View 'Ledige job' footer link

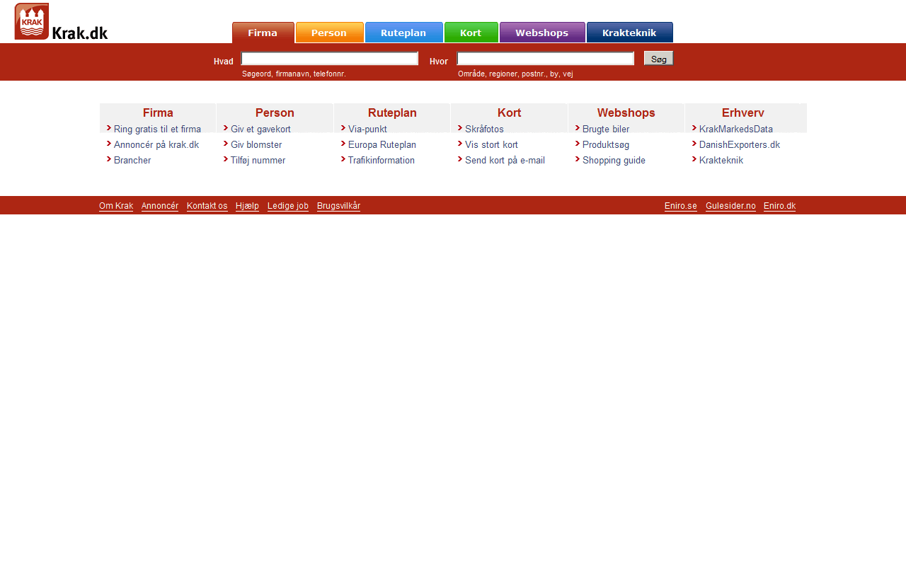[288, 206]
